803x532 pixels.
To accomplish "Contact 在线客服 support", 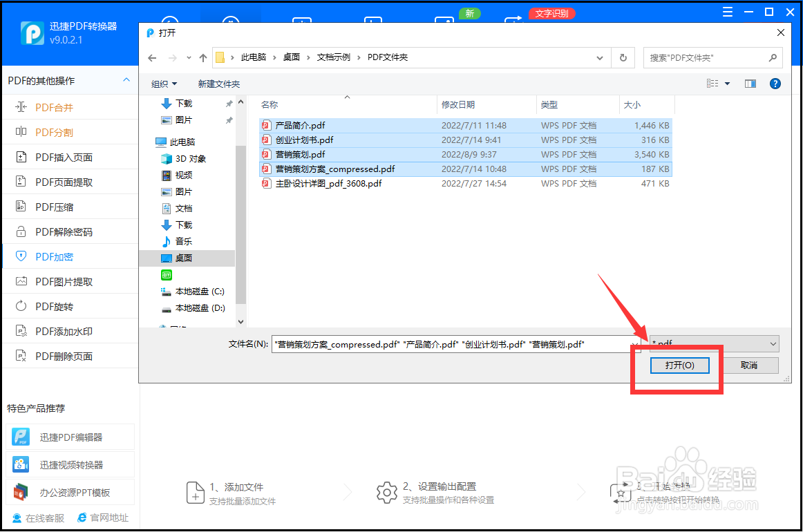I will (39, 517).
